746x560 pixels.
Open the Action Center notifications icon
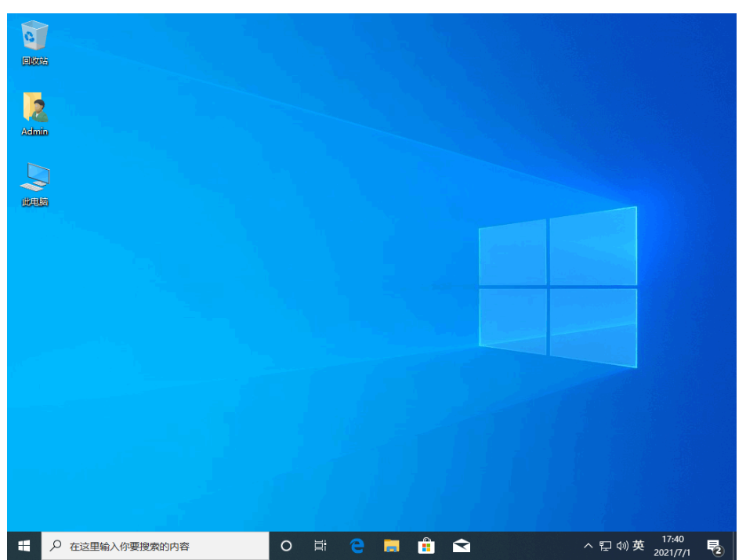(714, 546)
